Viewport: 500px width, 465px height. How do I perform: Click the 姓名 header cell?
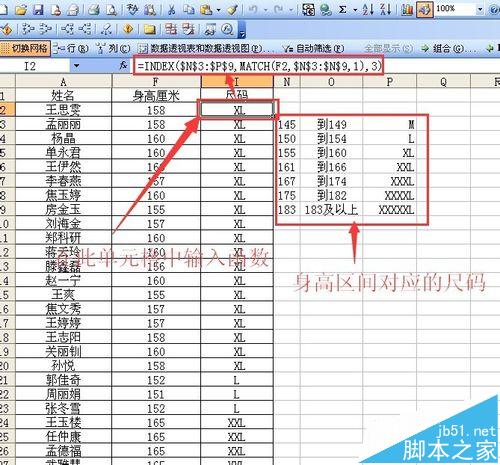click(x=63, y=96)
